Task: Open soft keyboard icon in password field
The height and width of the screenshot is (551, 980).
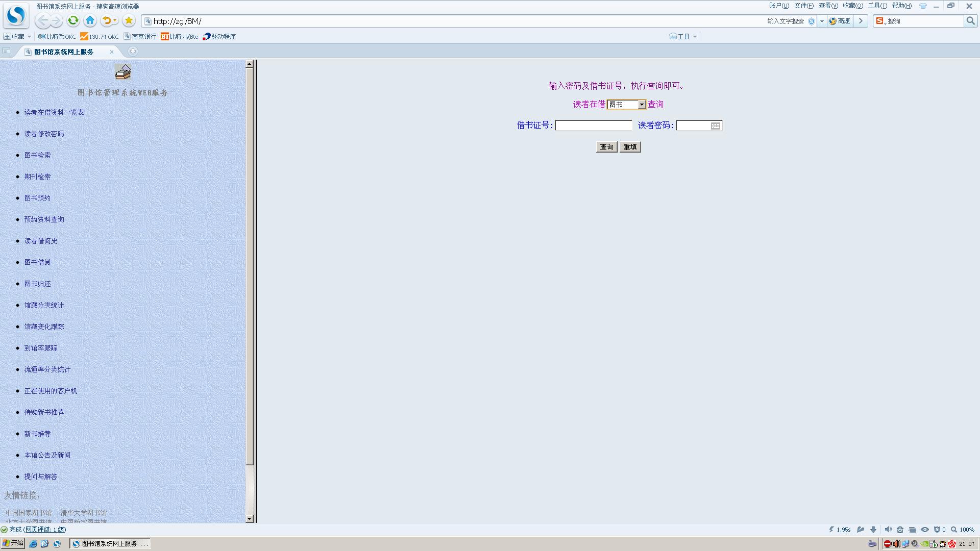Action: (715, 126)
